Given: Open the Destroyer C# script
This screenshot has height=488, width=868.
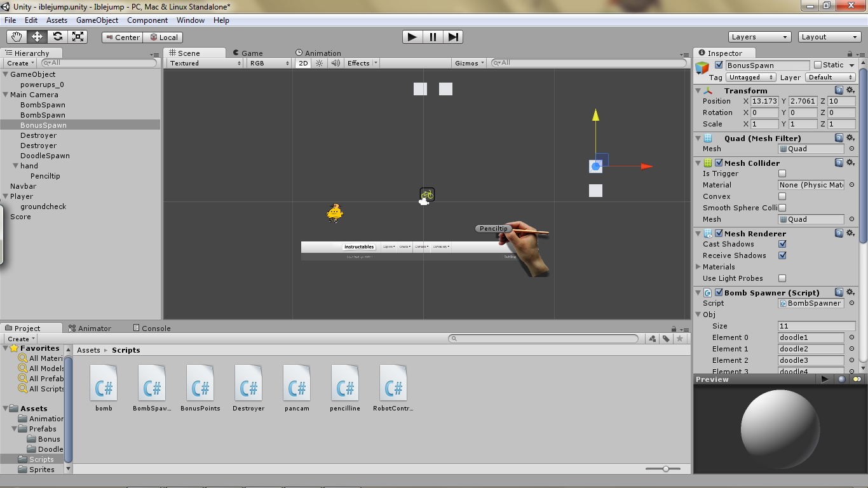Looking at the screenshot, I should pyautogui.click(x=248, y=388).
